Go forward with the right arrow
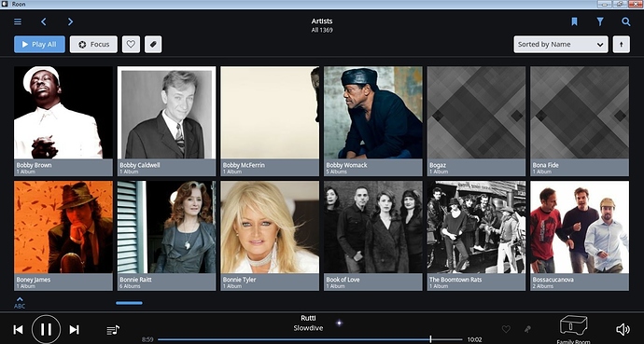This screenshot has height=344, width=644. pyautogui.click(x=70, y=21)
